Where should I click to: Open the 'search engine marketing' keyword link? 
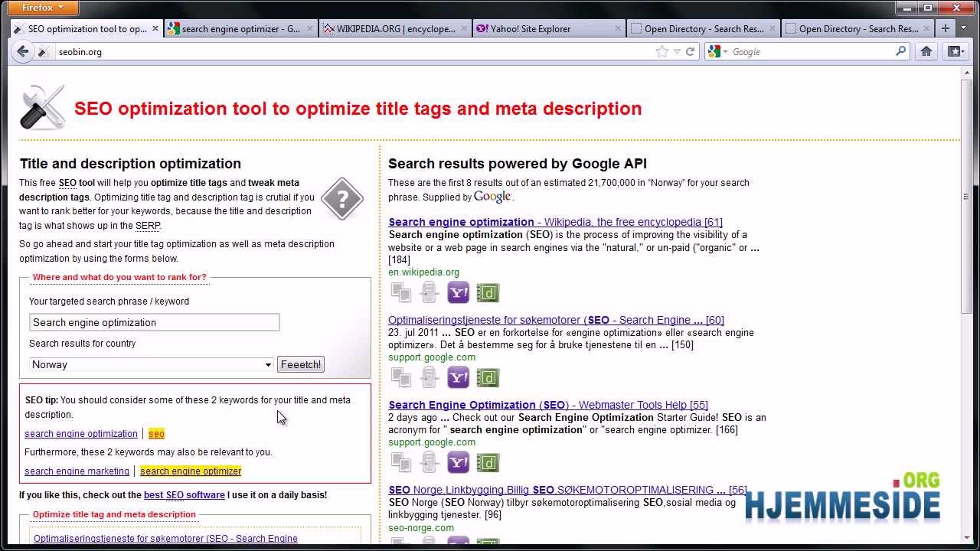(77, 471)
